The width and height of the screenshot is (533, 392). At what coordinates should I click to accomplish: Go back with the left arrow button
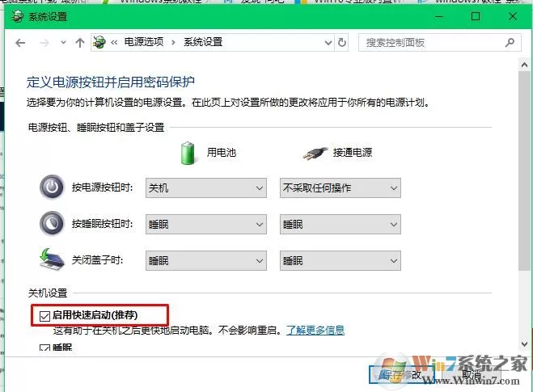tap(20, 43)
